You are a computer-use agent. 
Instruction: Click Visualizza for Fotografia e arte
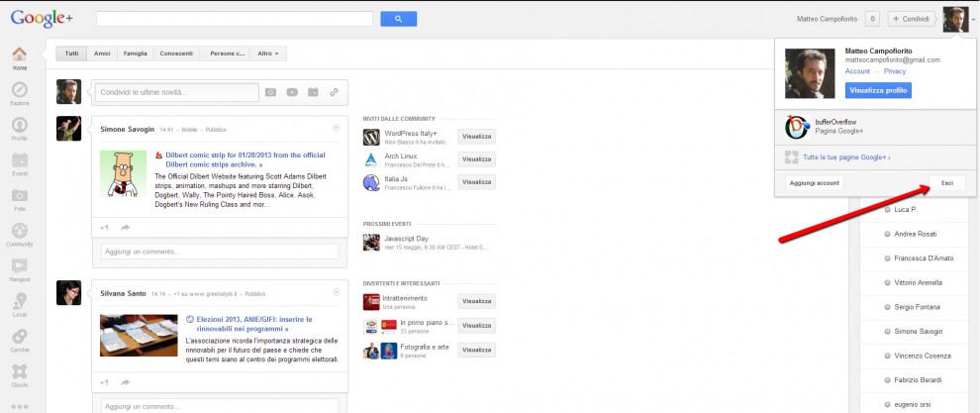476,350
